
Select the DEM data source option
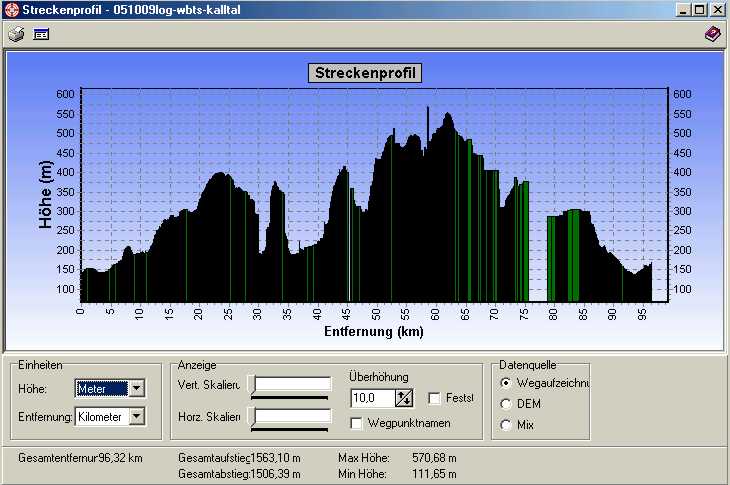pos(506,404)
